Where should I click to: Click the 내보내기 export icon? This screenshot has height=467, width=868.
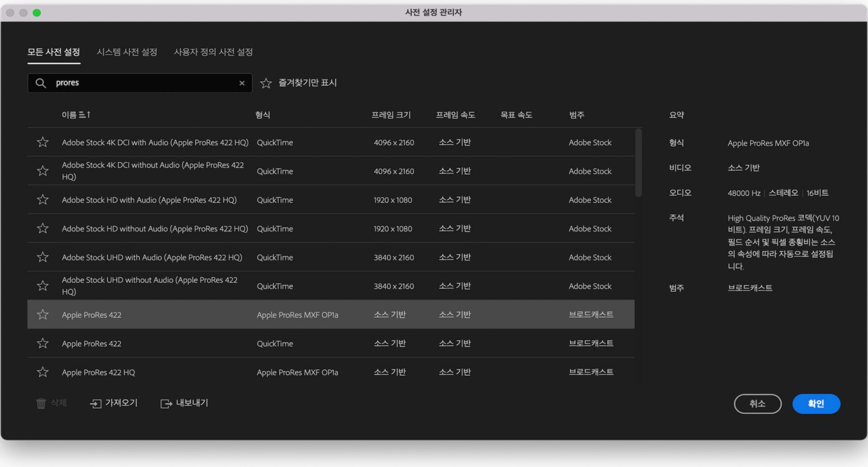pos(166,403)
